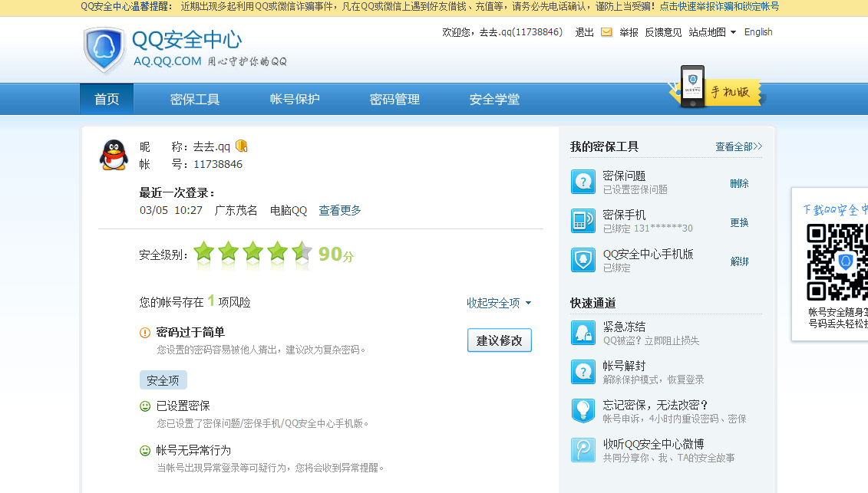Click the phone icon on 手机版 banner
The image size is (868, 493).
click(x=692, y=87)
